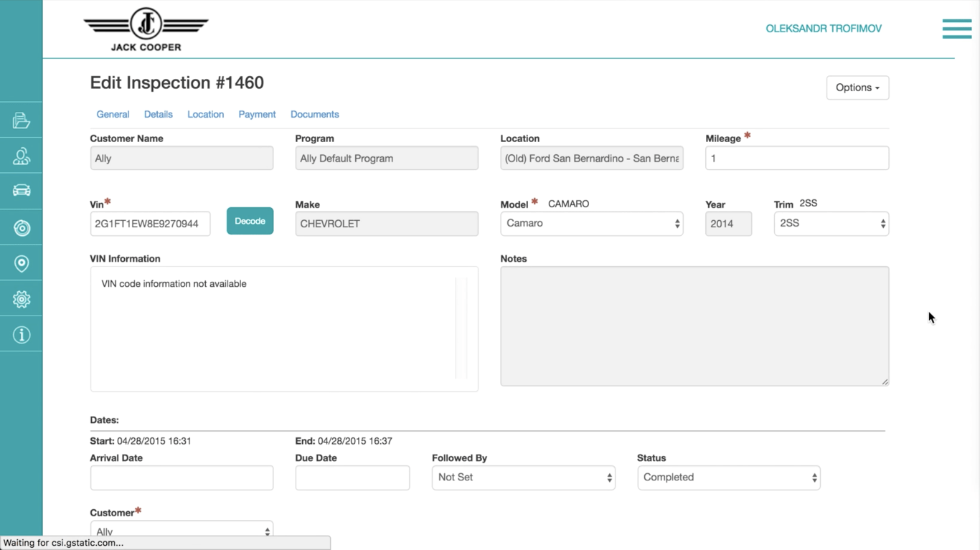980x550 pixels.
Task: Select the circular target sidebar icon
Action: pyautogui.click(x=22, y=228)
